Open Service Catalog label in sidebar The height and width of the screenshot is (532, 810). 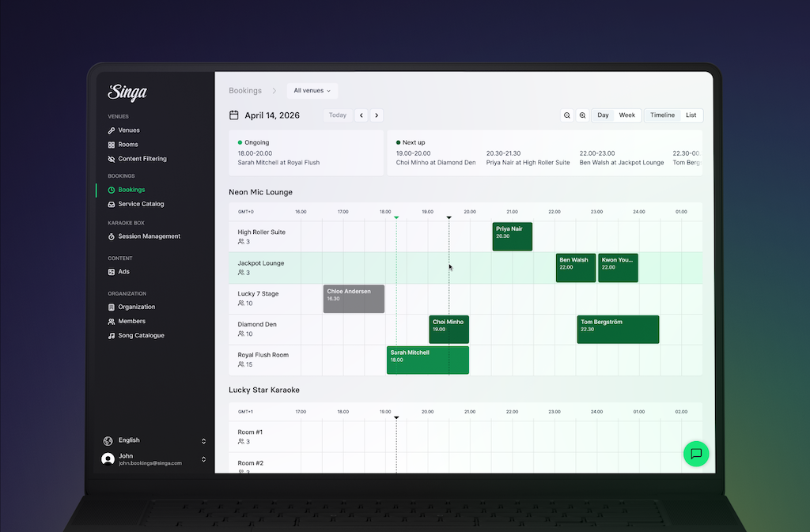(x=141, y=204)
